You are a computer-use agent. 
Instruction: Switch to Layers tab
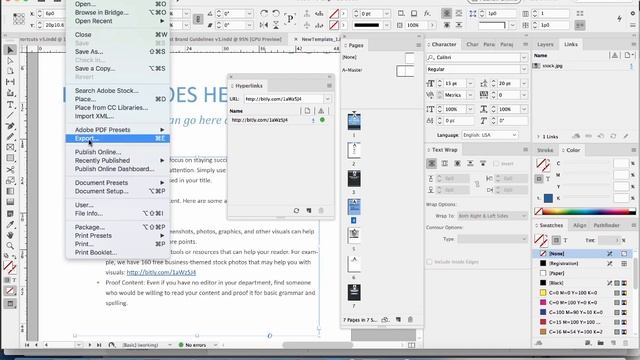click(545, 44)
